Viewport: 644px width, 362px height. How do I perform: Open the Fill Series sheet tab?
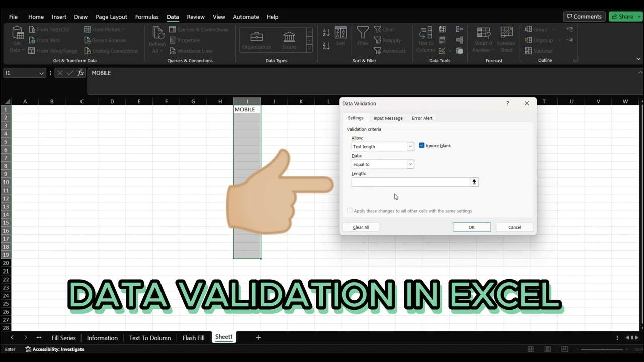pos(63,338)
